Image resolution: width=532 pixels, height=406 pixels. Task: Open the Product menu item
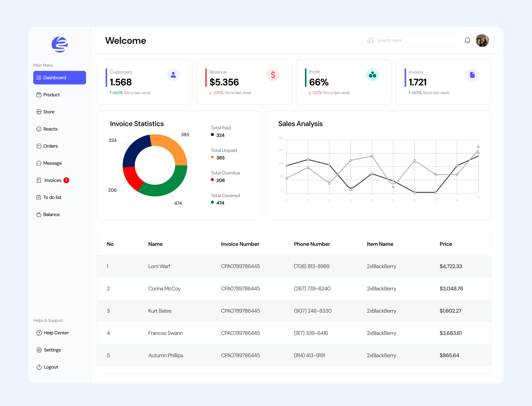[x=51, y=95]
